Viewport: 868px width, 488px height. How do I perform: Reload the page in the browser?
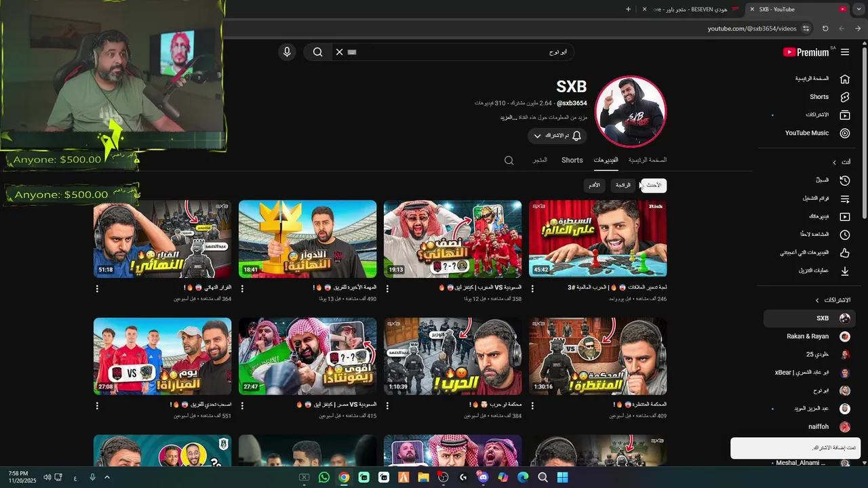[825, 28]
